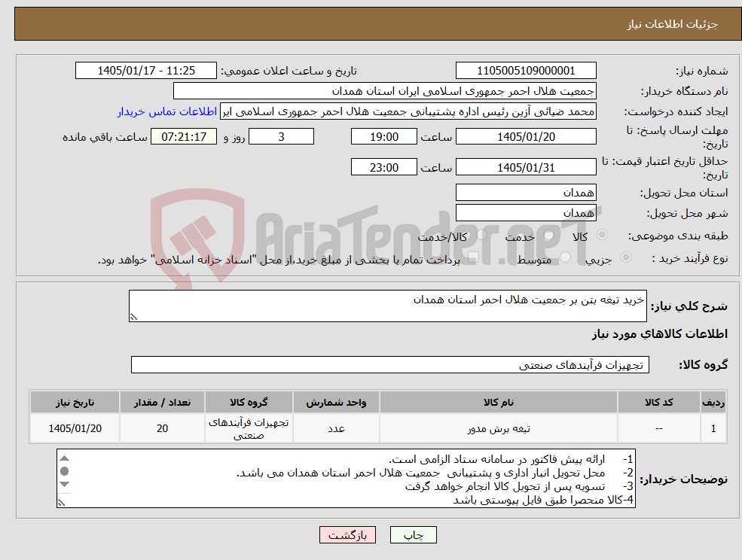
Task: Click the unit cell عدد
Action: [x=336, y=428]
